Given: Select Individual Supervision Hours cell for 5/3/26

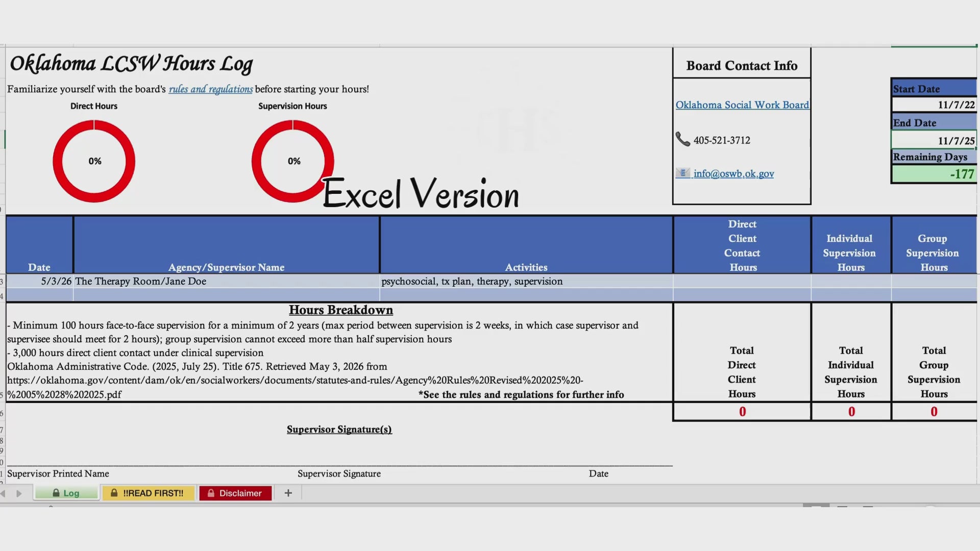Looking at the screenshot, I should pyautogui.click(x=851, y=281).
